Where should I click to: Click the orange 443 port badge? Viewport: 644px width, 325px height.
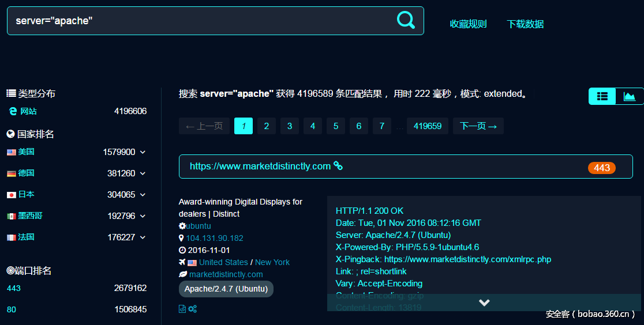tap(601, 168)
